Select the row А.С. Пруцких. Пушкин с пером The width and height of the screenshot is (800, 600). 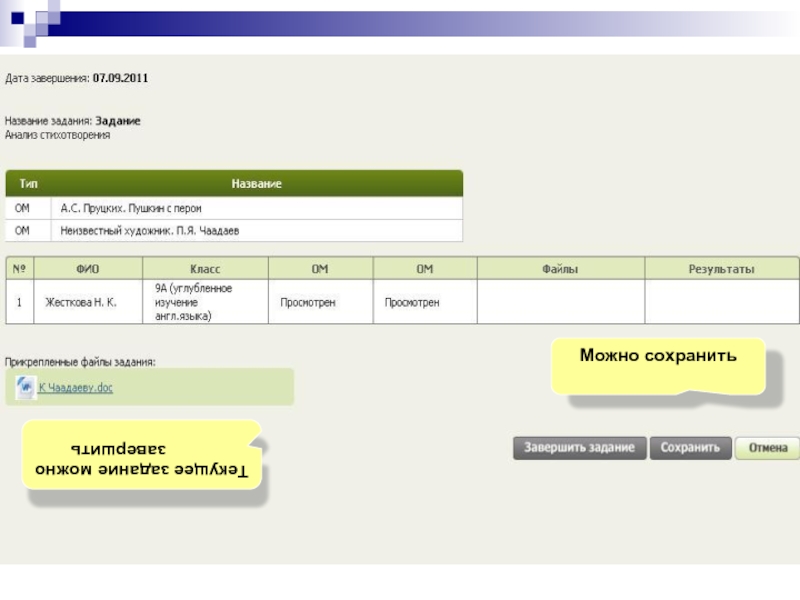point(131,208)
